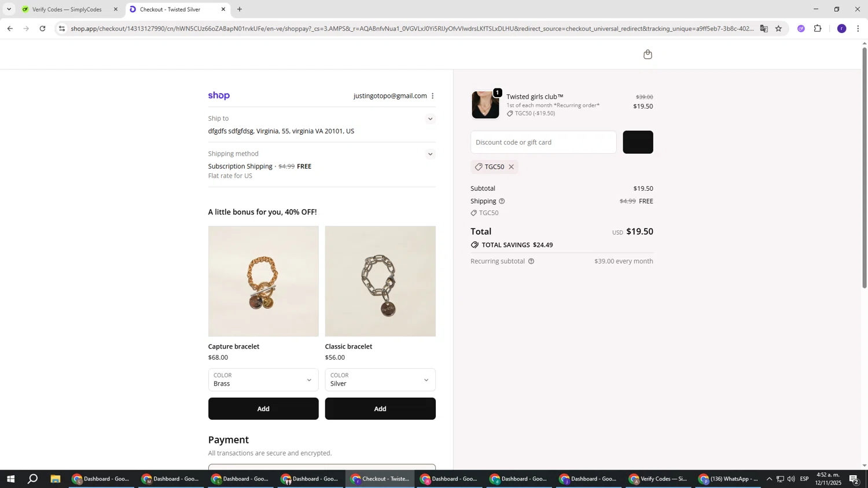Add Classic bracelet to order
The height and width of the screenshot is (488, 868).
(x=380, y=409)
